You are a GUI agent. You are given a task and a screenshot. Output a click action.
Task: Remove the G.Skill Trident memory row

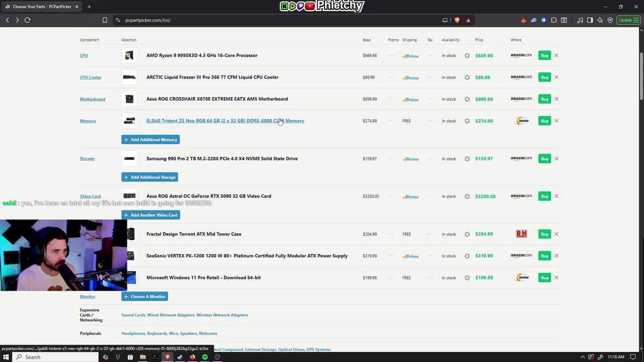tap(556, 121)
